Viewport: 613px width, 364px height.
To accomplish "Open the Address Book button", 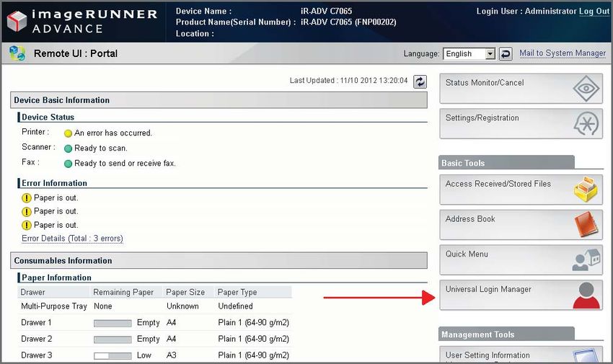I will (x=521, y=225).
